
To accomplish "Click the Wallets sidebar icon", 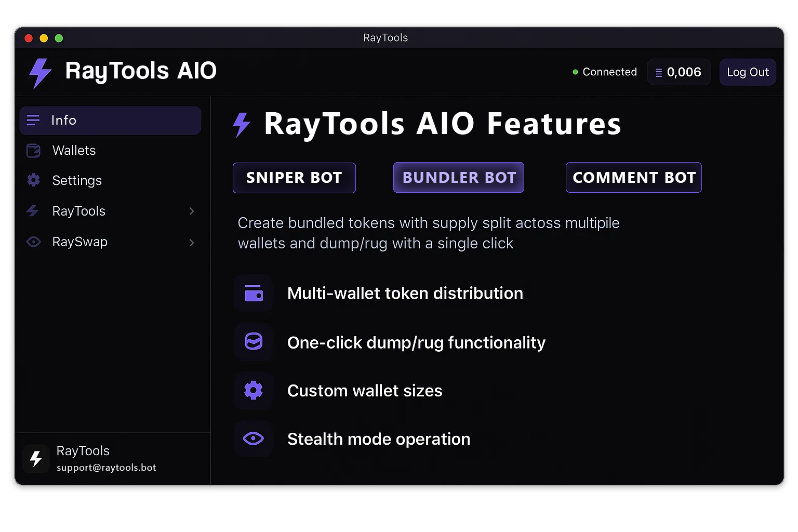I will pyautogui.click(x=33, y=151).
